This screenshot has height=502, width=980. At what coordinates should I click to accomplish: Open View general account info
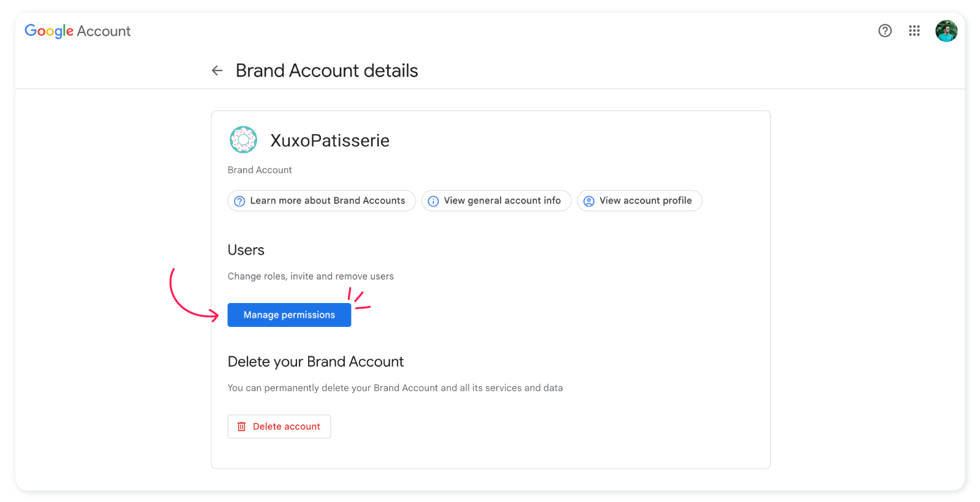[496, 201]
